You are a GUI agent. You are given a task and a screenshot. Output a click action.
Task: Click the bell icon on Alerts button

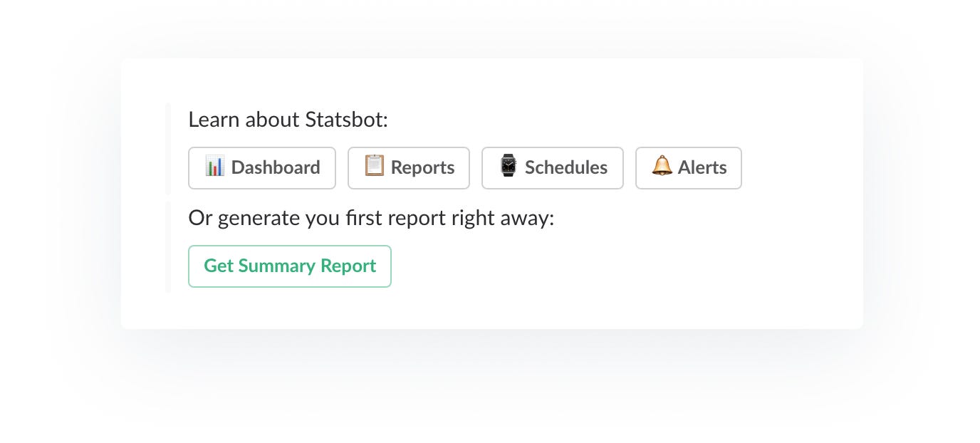[662, 167]
